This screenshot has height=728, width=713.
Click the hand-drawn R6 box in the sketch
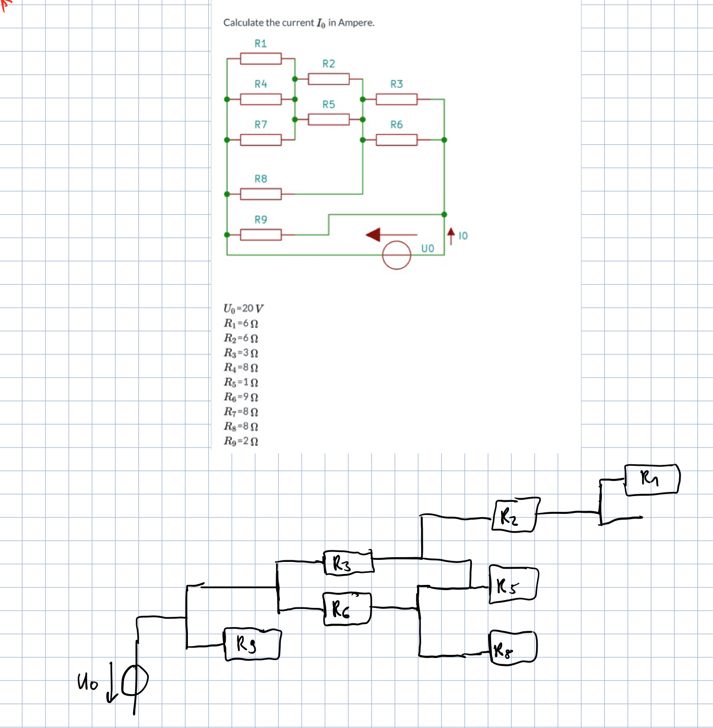pos(347,608)
